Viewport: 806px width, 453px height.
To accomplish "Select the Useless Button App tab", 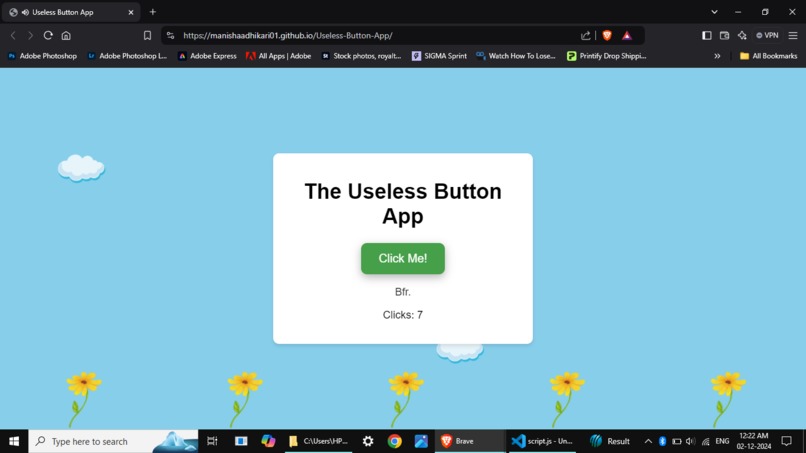I will coord(72,12).
